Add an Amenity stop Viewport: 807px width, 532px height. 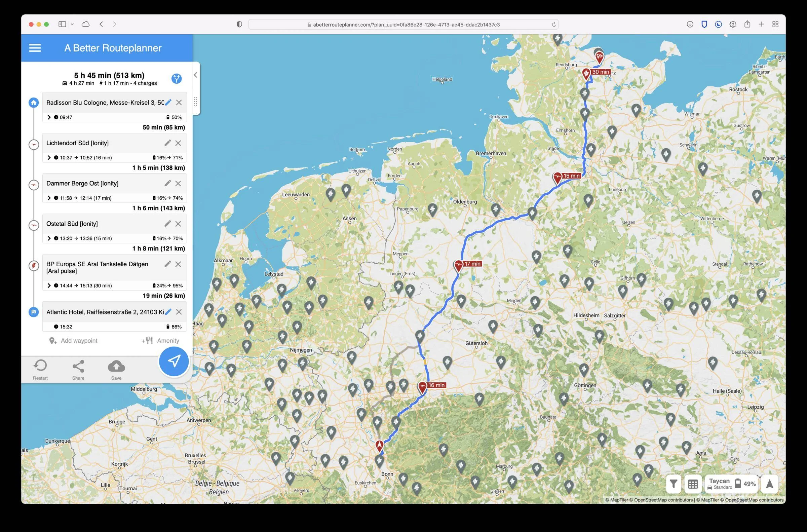(x=160, y=341)
